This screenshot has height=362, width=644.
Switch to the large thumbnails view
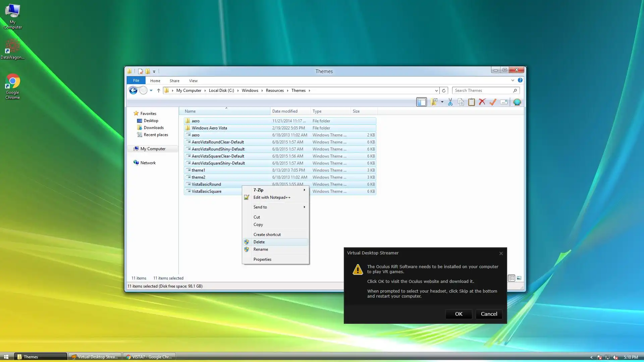click(x=519, y=278)
